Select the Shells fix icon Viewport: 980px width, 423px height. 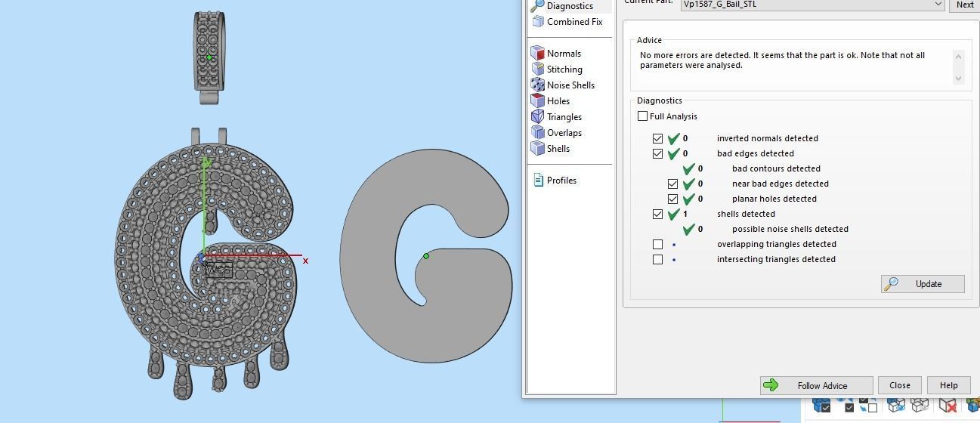[x=537, y=148]
